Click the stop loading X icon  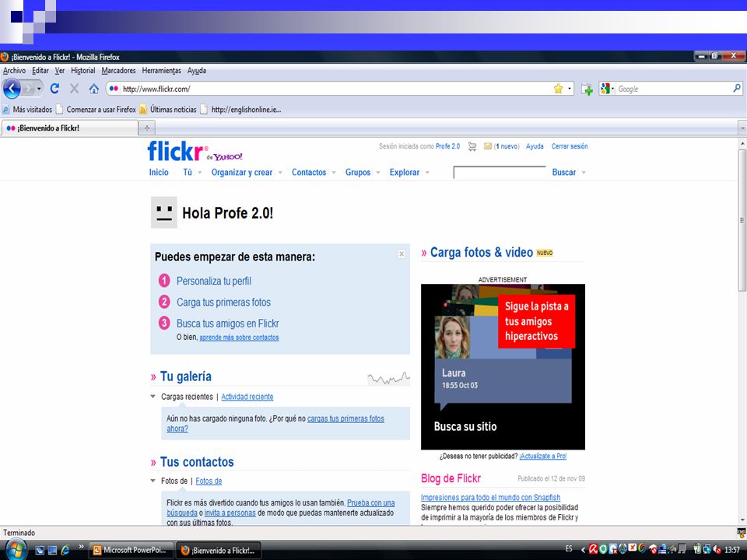point(75,89)
